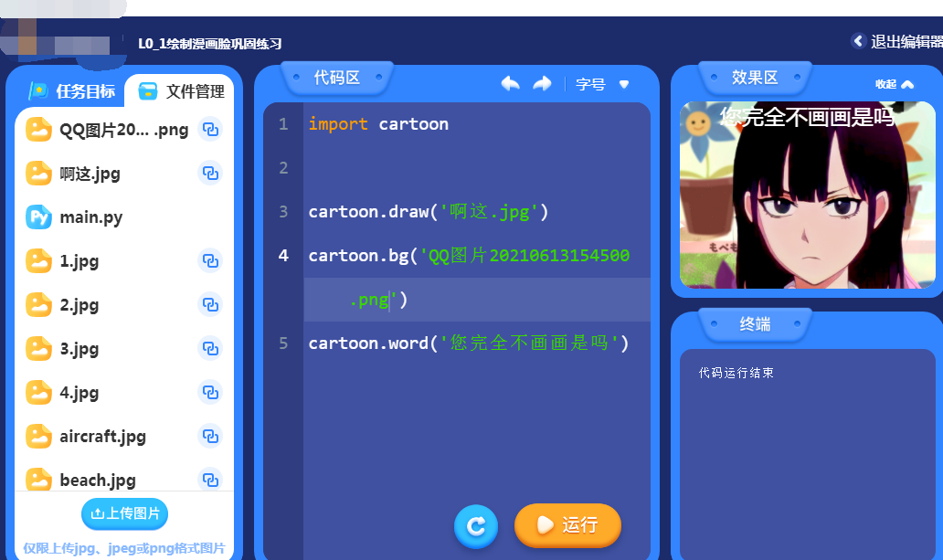
Task: Click image icon beside 3.jpg
Action: [x=38, y=349]
